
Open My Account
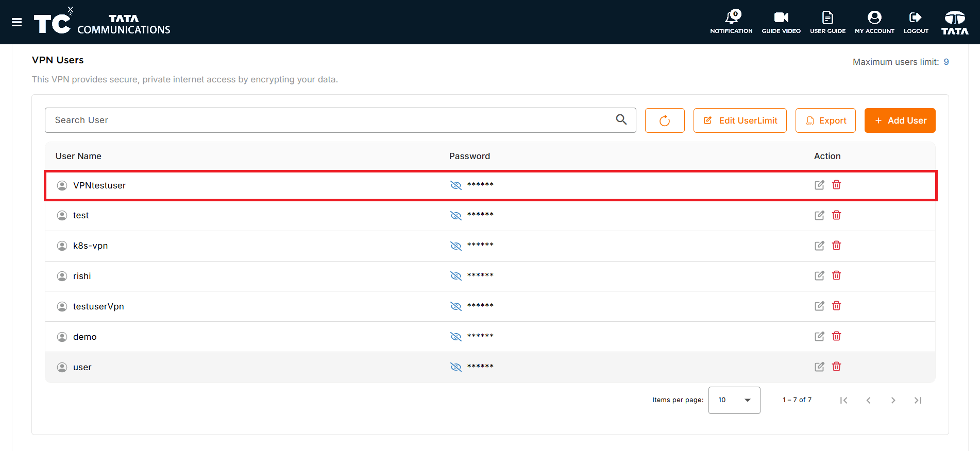coord(874,22)
